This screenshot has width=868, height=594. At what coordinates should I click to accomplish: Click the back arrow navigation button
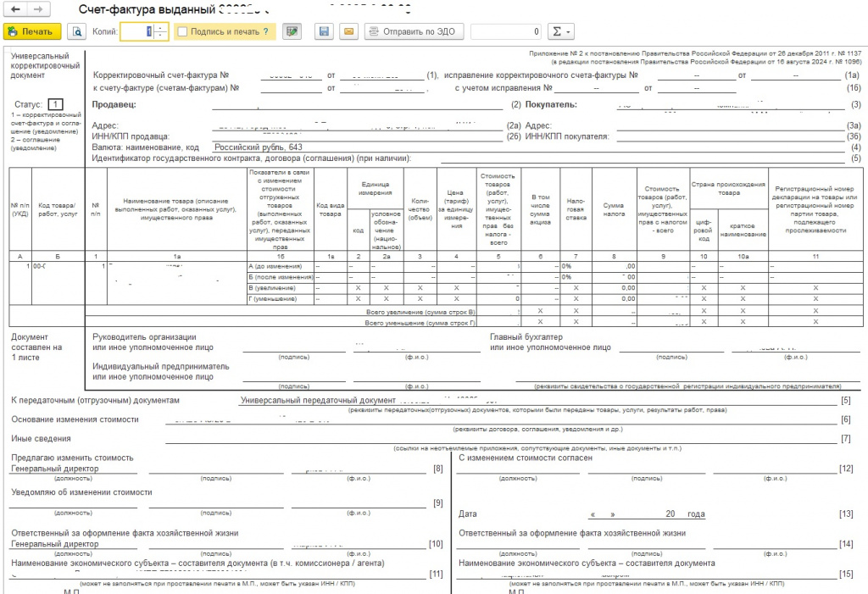pyautogui.click(x=15, y=9)
